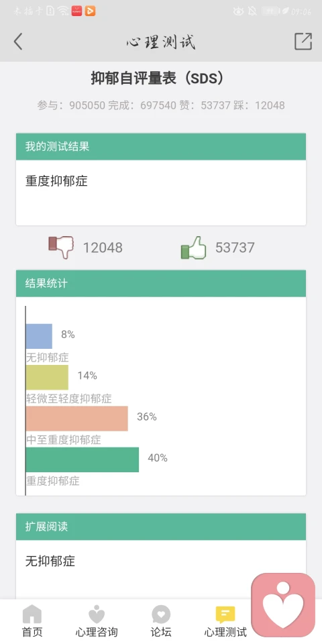322x644 pixels.
Task: Switch to the 论坛 forum tab
Action: 161,621
